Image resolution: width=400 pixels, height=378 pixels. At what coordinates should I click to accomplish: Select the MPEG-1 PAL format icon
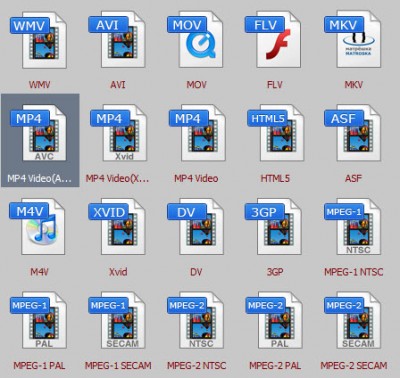pyautogui.click(x=39, y=321)
